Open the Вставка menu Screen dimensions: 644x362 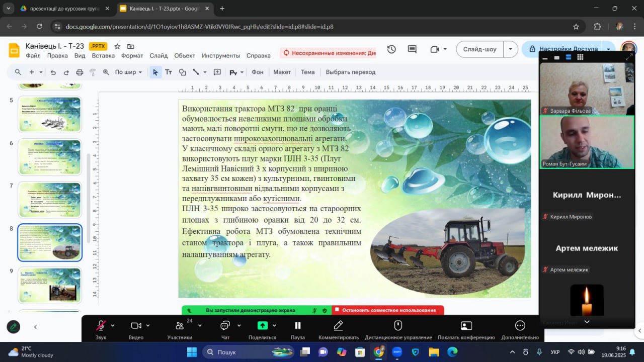pyautogui.click(x=103, y=55)
